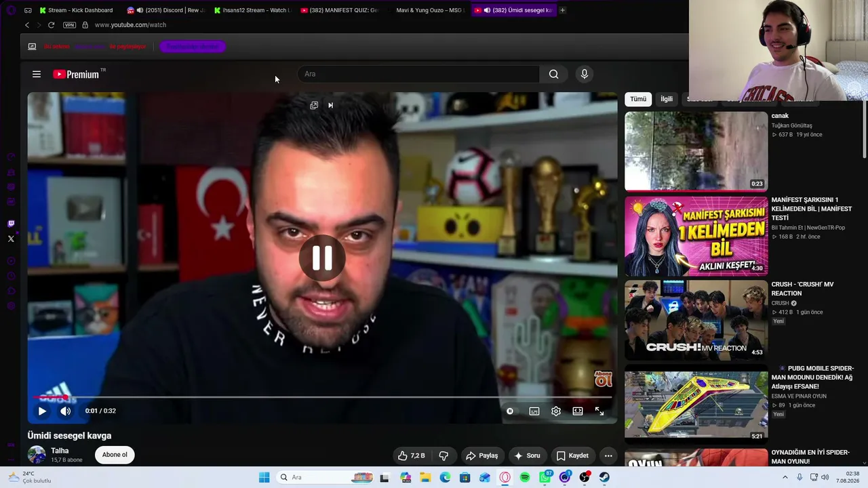Viewport: 868px width, 488px height.
Task: Switch to Ihsans12 Stream tab
Action: point(252,10)
